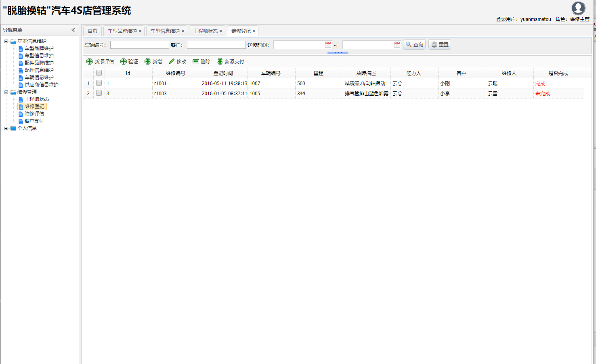The width and height of the screenshot is (596, 364).
Task: Switch to the 车型信息维护 tab
Action: [165, 31]
